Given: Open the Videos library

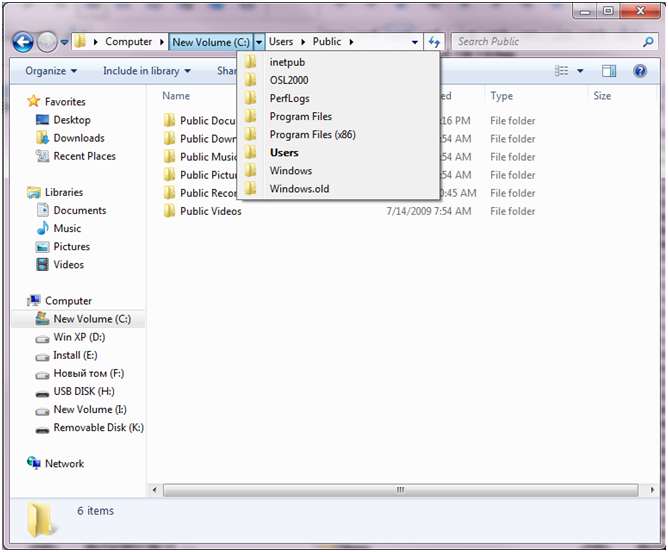Looking at the screenshot, I should click(68, 265).
